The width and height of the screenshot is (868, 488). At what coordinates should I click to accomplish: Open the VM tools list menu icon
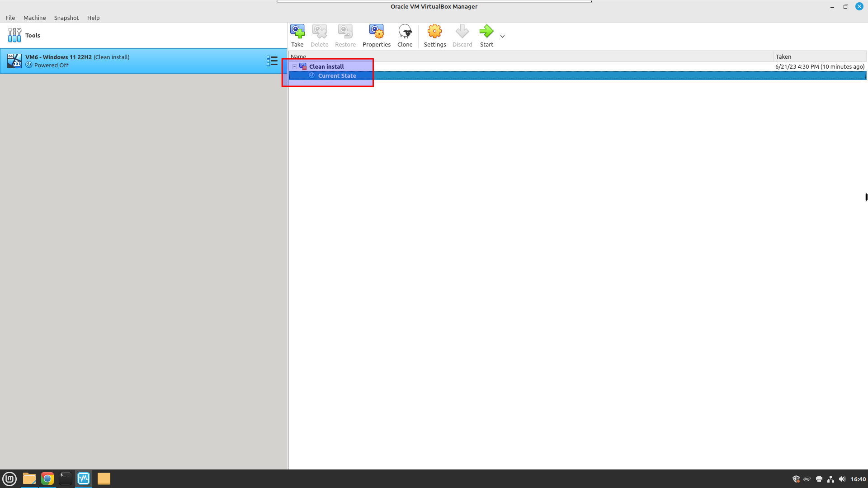coord(272,61)
